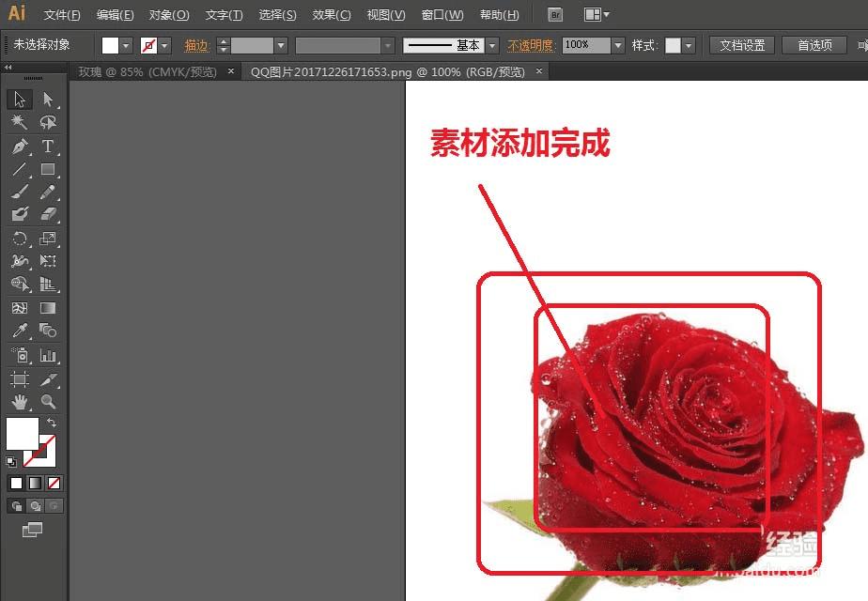The height and width of the screenshot is (601, 868).
Task: Select the Eraser tool
Action: point(48,213)
